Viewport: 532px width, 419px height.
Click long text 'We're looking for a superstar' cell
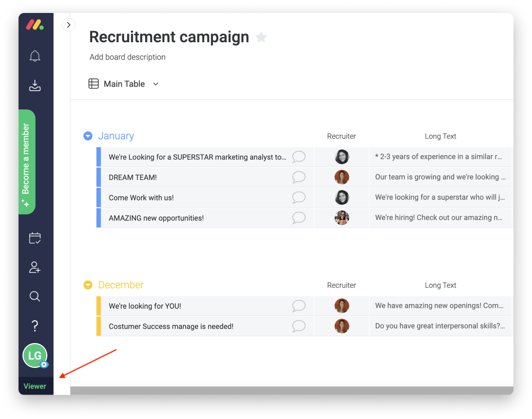(x=440, y=197)
